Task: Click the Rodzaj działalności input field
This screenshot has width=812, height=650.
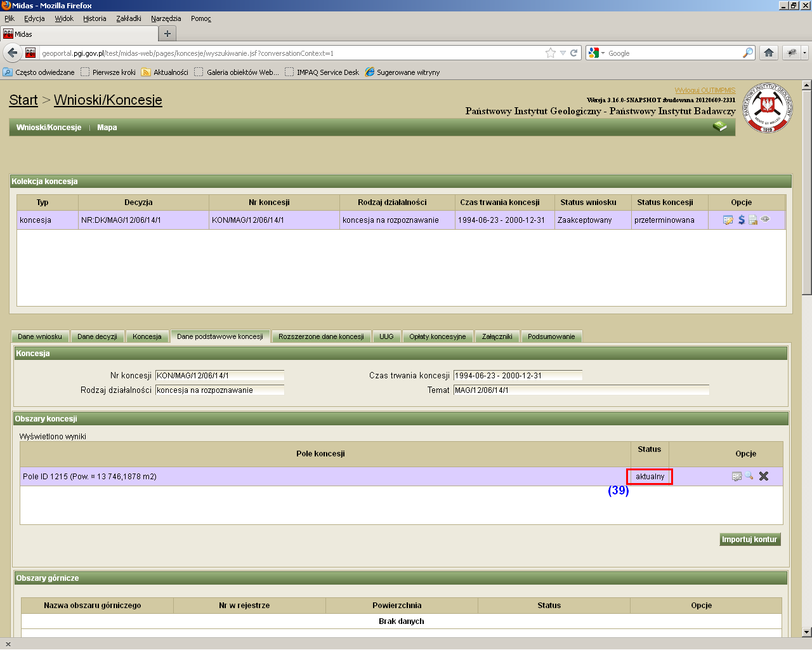Action: pos(219,390)
